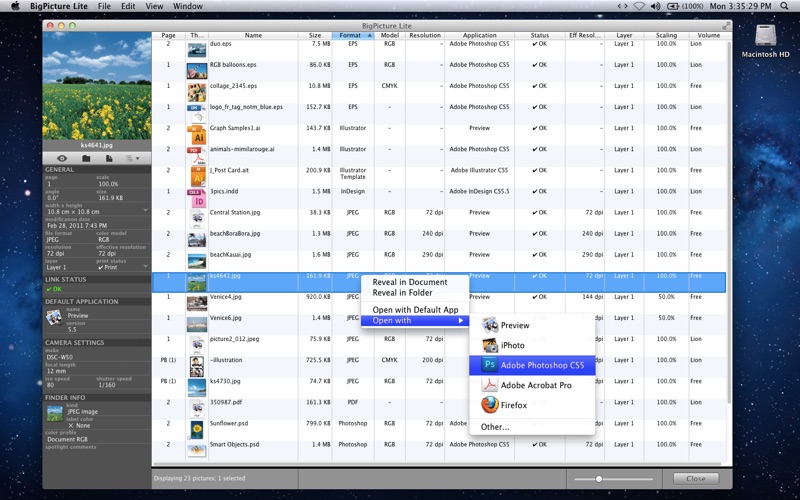Click the document icon in the info panel toolbar

[109, 159]
